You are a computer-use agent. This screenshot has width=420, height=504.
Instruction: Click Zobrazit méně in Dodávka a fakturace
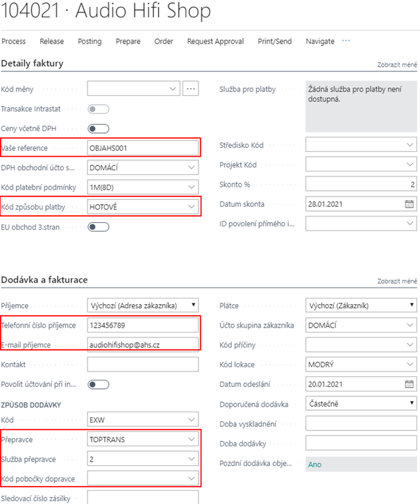coord(397,281)
